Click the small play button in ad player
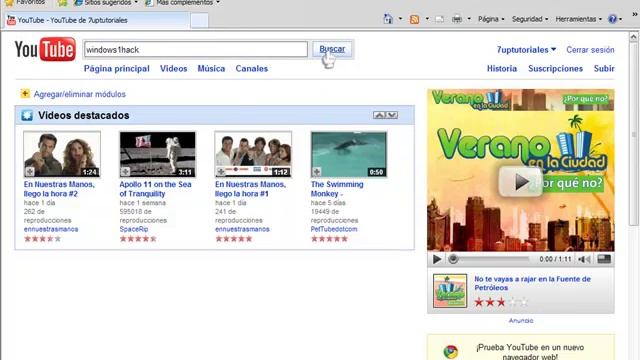The height and width of the screenshot is (360, 640). pos(437,259)
